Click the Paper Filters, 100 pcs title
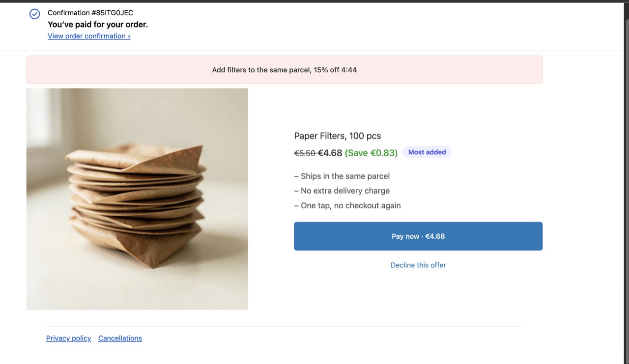The image size is (629, 364). pos(338,136)
